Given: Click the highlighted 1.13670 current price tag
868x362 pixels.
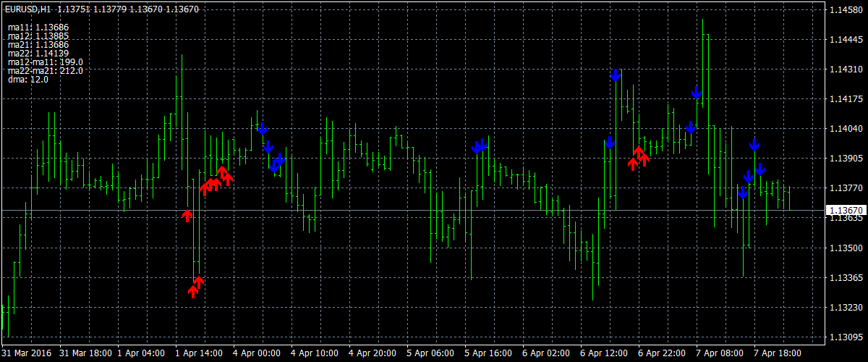Looking at the screenshot, I should pyautogui.click(x=846, y=211).
